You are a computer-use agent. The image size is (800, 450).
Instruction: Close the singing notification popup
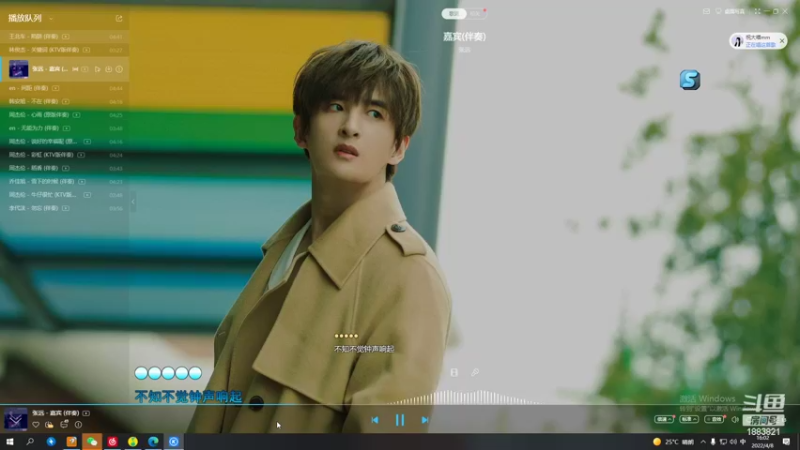[782, 41]
